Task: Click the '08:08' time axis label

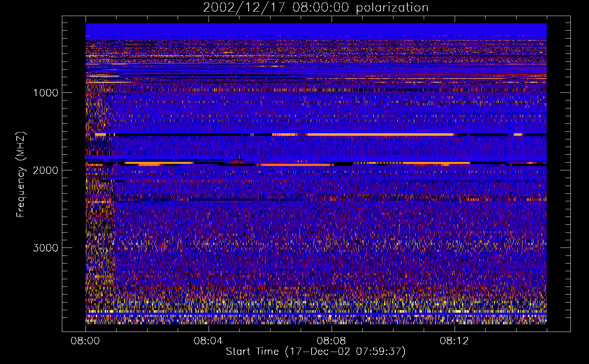Action: [x=331, y=341]
